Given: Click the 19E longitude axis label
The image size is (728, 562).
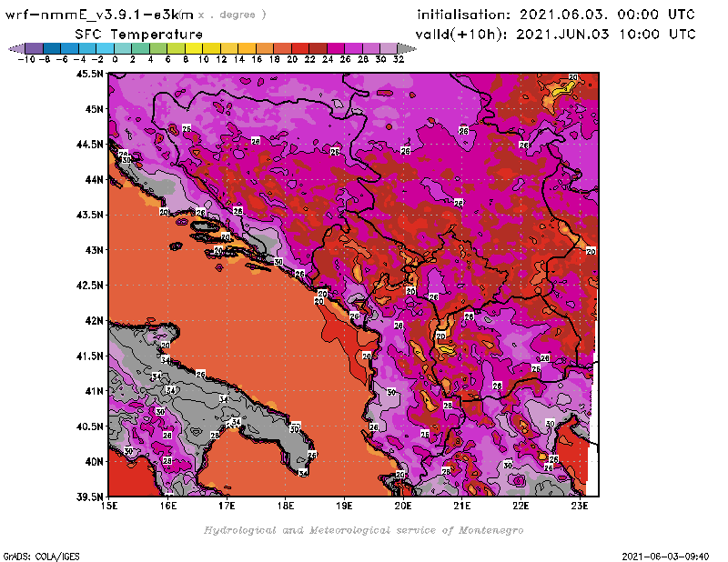Looking at the screenshot, I should (345, 505).
